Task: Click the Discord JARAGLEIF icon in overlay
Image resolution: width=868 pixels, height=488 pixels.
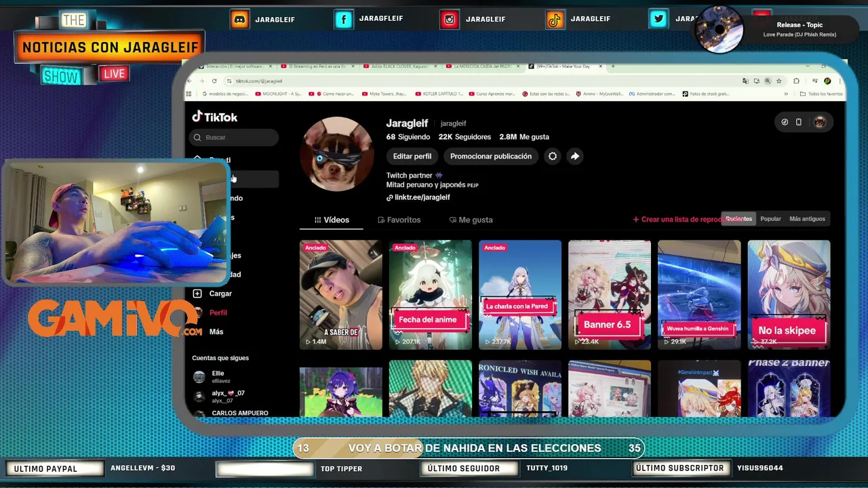Action: click(239, 19)
